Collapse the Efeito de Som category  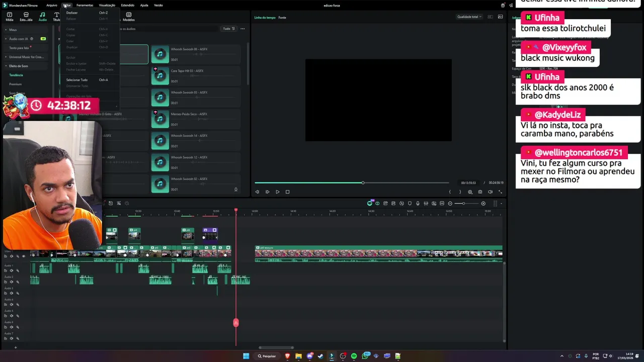point(6,66)
